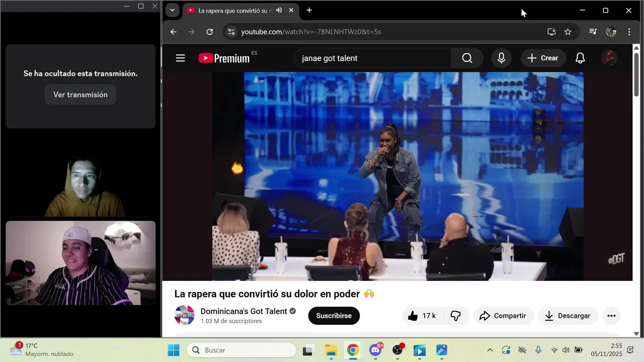Bookmark this page with star icon

568,32
